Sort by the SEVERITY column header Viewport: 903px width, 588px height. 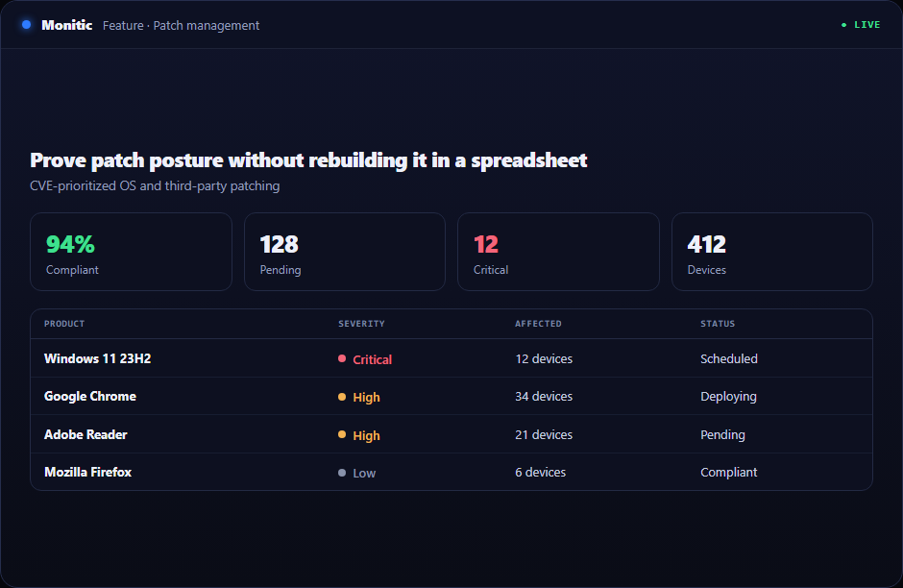(x=361, y=324)
